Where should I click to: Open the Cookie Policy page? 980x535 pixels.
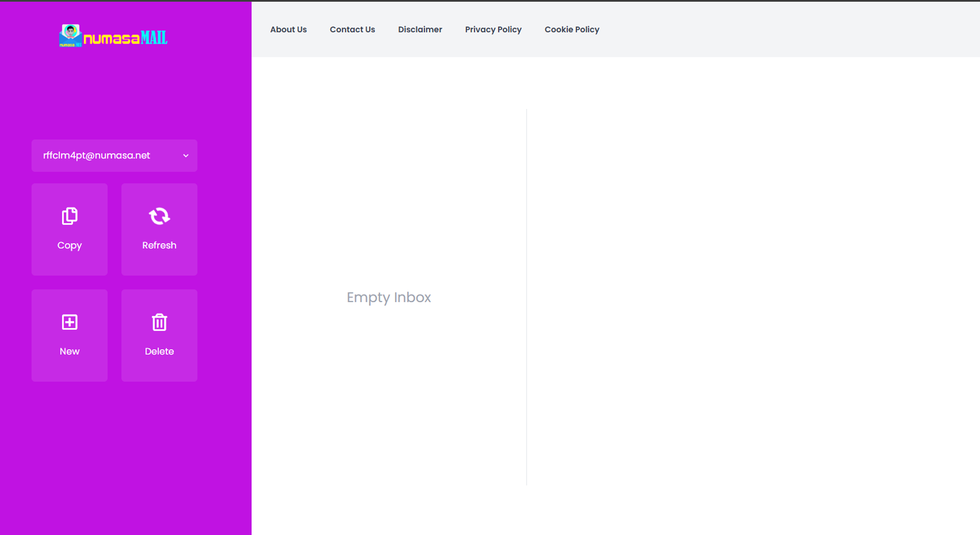click(572, 29)
